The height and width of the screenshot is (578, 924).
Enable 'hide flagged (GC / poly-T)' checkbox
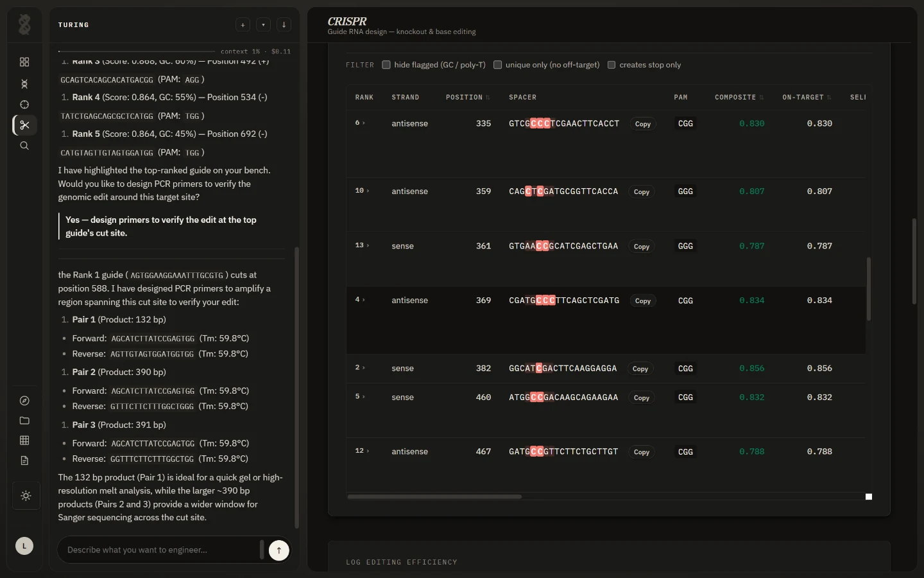click(x=386, y=65)
